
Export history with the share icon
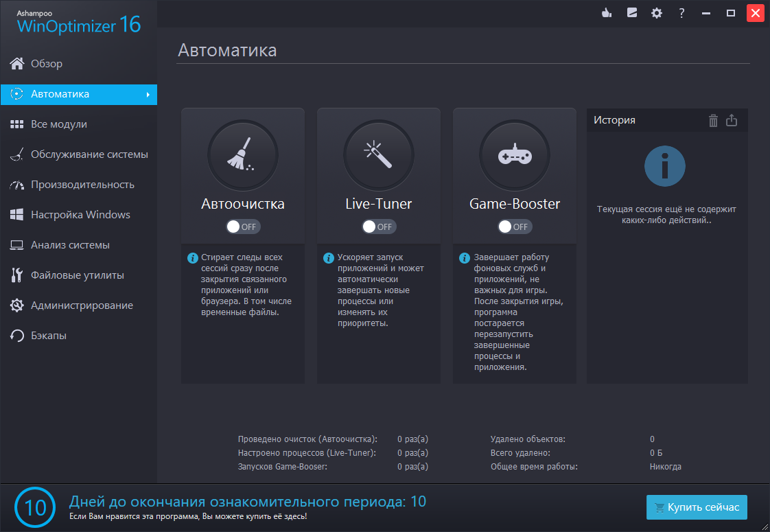click(x=731, y=120)
